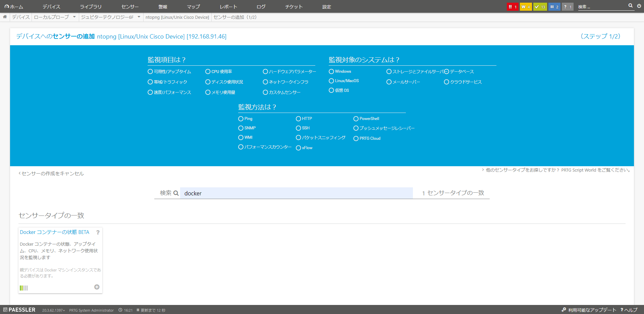Select the ネットワークインフラ radio option
Viewport: 644px width, 314px height.
pos(266,82)
